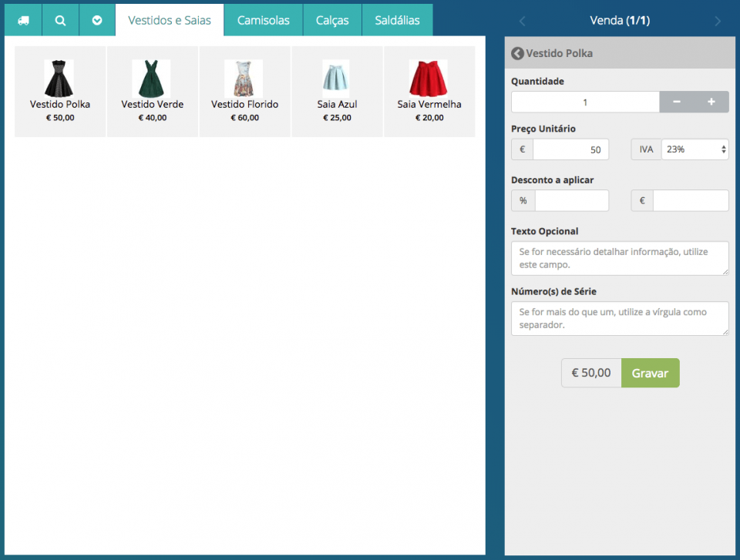Go back using arrow beside Vestido Polka

tap(517, 53)
